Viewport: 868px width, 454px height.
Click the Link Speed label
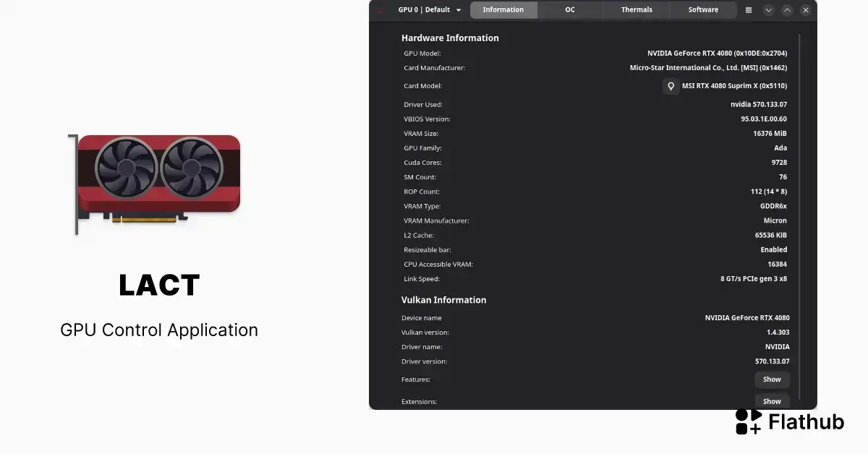422,278
